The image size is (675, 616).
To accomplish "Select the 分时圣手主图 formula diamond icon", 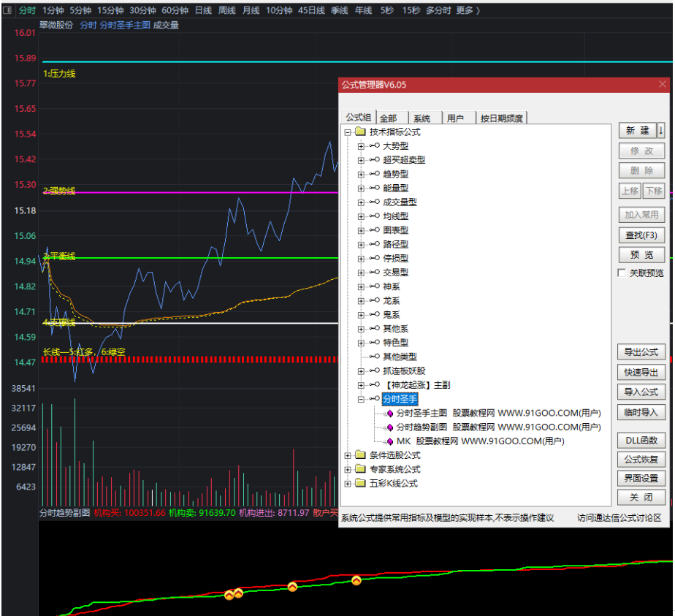I will (390, 413).
